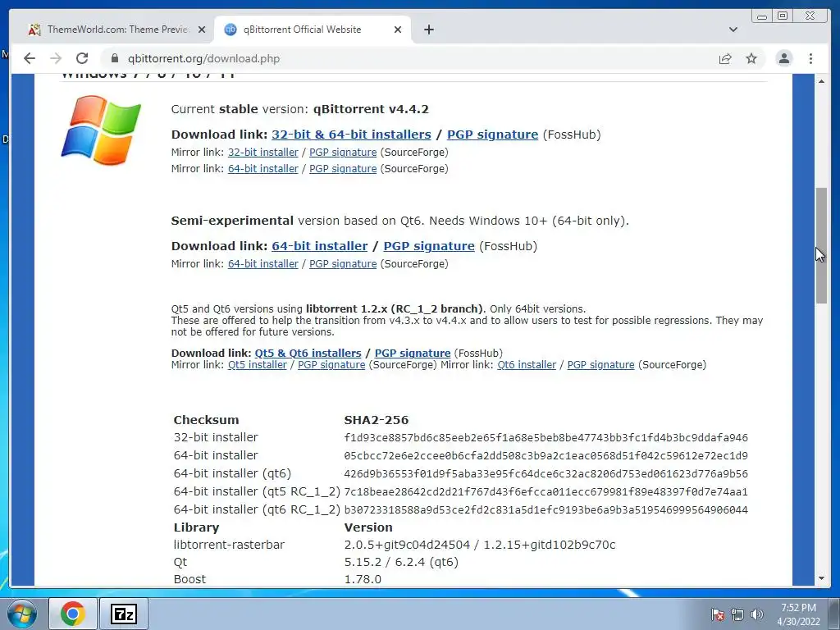Open the network tray icon
The width and height of the screenshot is (840, 630).
click(737, 614)
